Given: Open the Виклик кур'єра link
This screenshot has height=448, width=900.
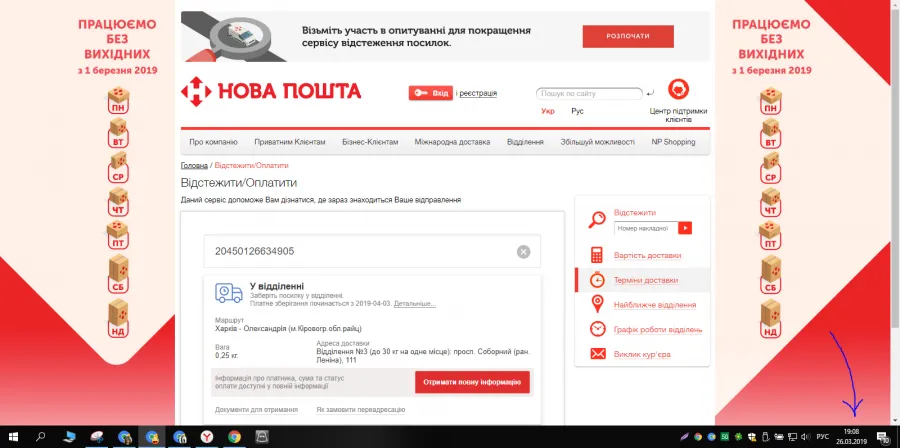Looking at the screenshot, I should click(642, 354).
